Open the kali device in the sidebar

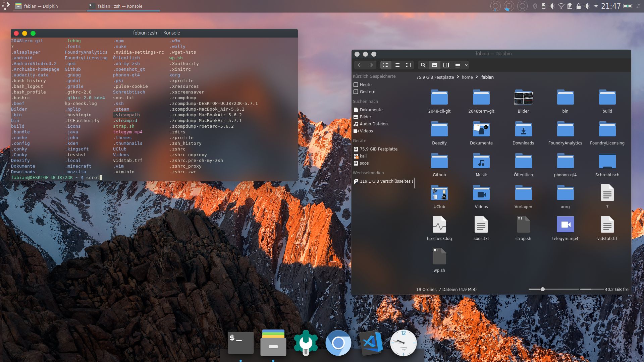point(364,156)
